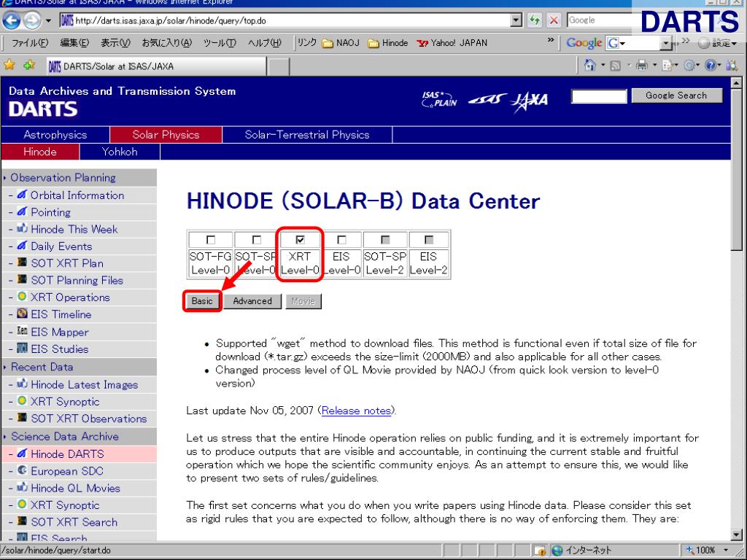This screenshot has width=747, height=560.
Task: Click the page scrollbar up arrow
Action: [737, 84]
